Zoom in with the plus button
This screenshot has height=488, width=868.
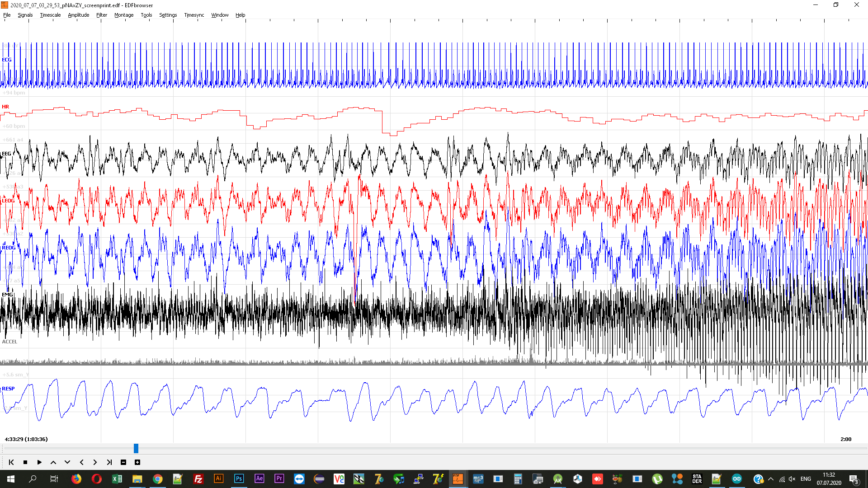(x=137, y=462)
